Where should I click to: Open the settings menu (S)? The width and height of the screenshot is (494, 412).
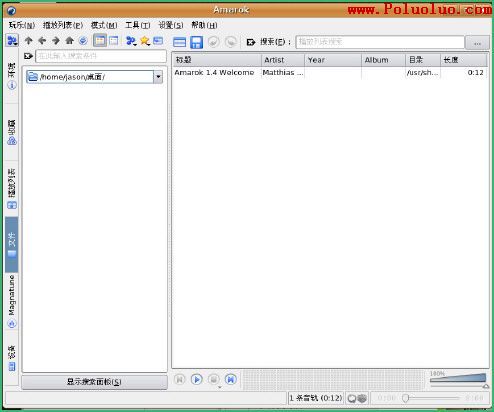click(x=171, y=25)
